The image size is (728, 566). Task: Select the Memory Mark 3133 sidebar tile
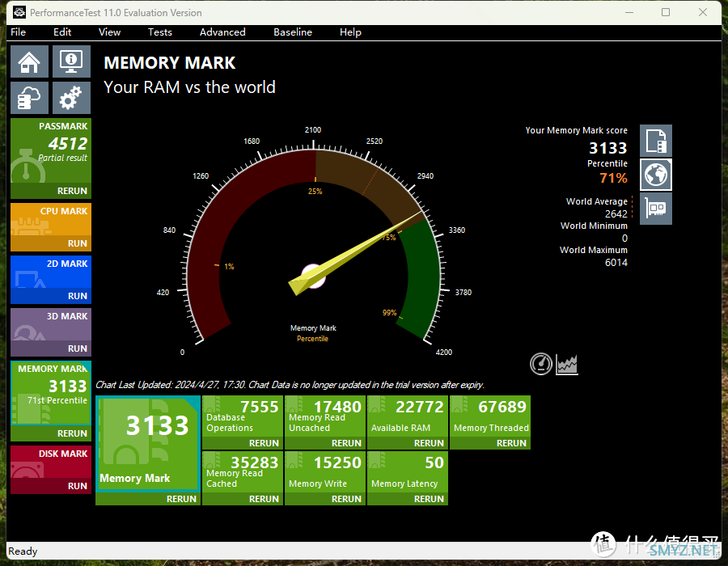tap(51, 393)
